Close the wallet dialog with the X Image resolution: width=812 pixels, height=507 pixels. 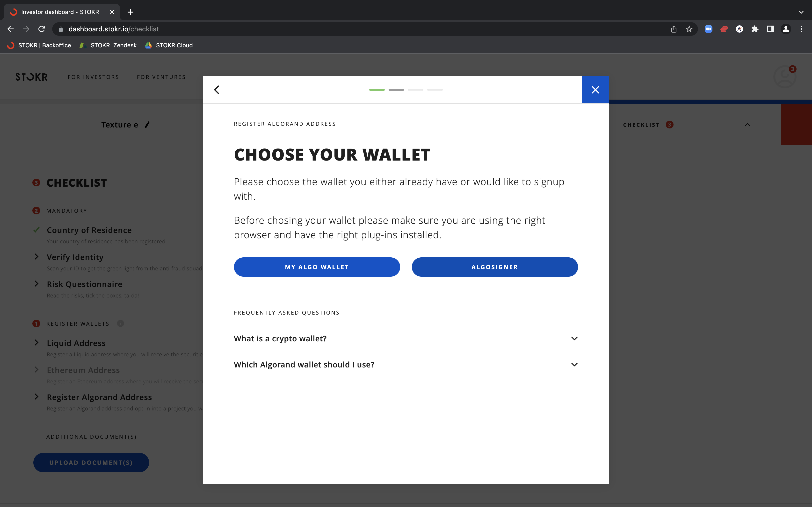[595, 90]
